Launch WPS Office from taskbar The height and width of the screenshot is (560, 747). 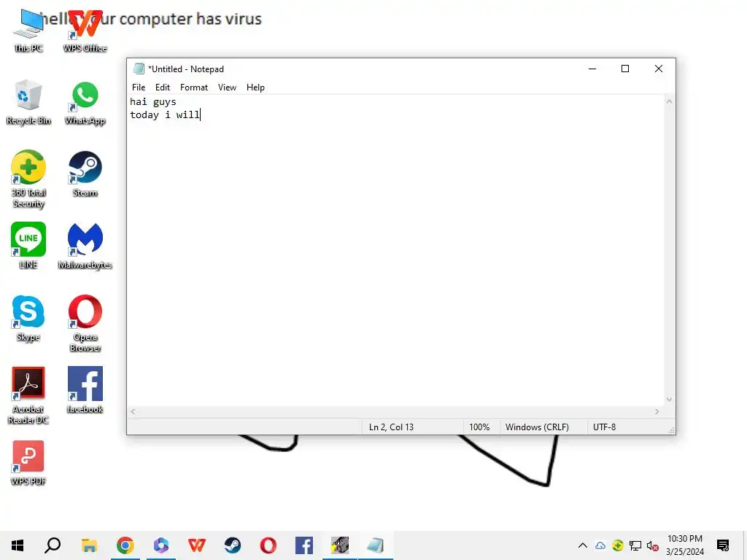[197, 545]
